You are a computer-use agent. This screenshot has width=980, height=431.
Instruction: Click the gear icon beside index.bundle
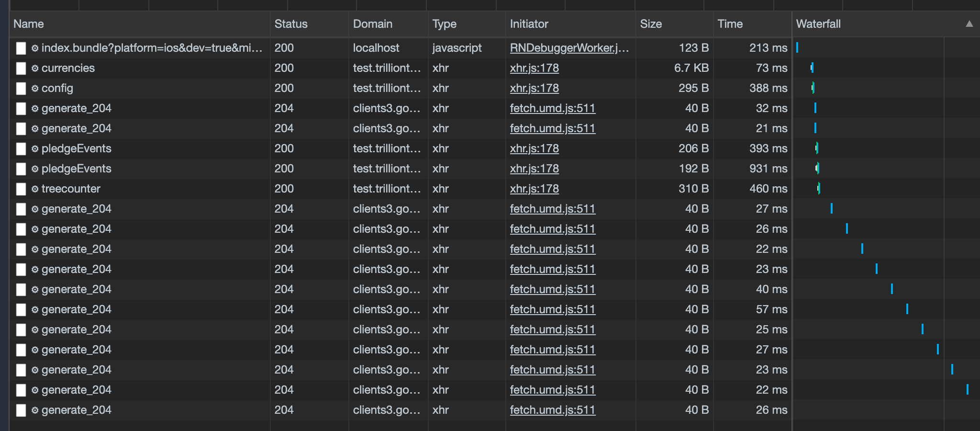(35, 48)
